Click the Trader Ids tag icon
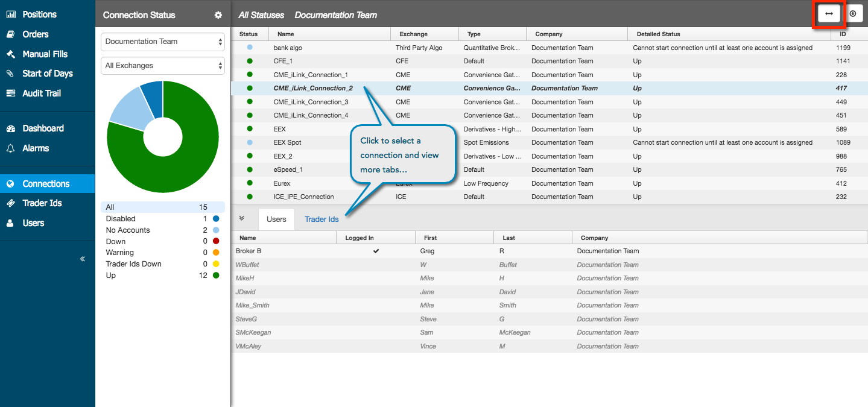868x407 pixels. click(x=10, y=203)
